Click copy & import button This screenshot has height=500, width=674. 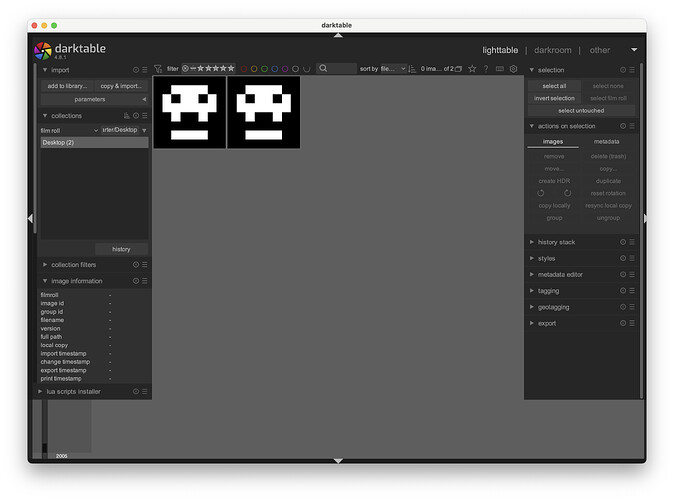click(x=121, y=86)
